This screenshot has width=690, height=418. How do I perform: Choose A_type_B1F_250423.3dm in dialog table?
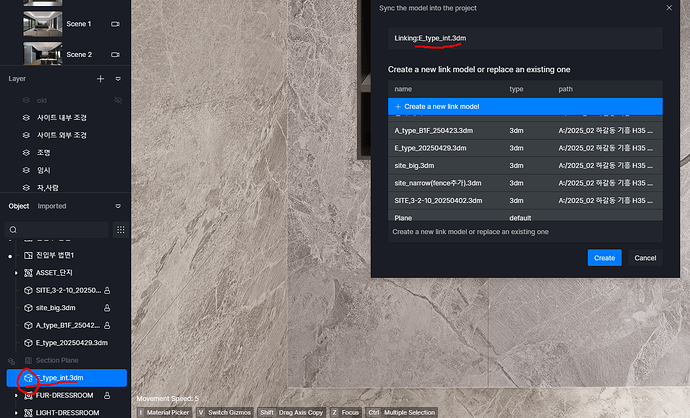(x=525, y=131)
